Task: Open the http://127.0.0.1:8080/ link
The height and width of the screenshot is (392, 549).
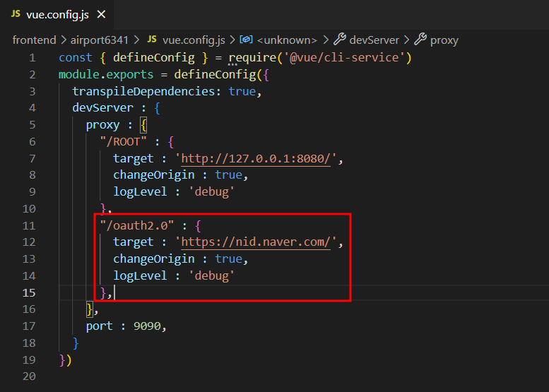Action: 256,159
